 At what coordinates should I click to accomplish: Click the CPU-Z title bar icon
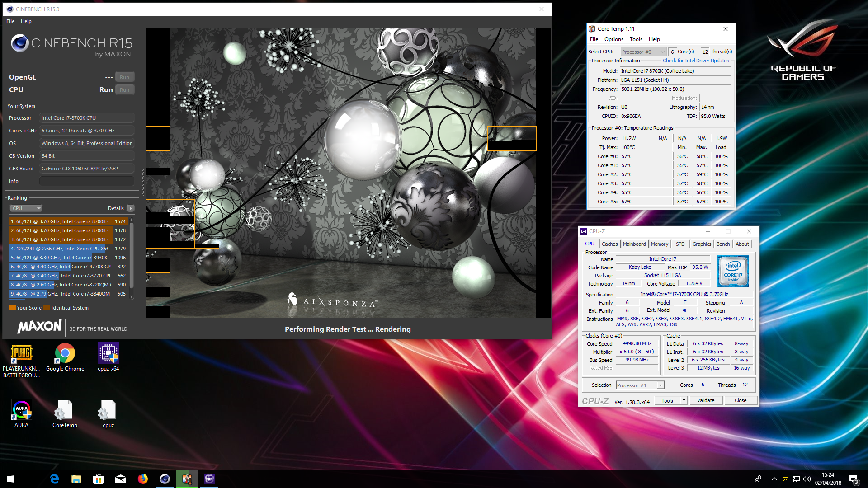tap(583, 231)
